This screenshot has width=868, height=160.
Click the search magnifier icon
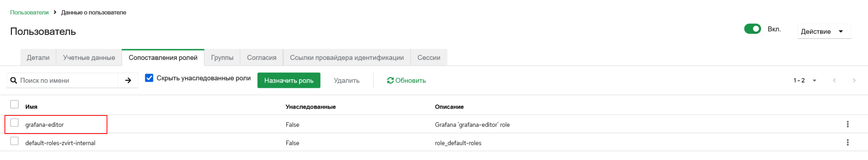pos(14,80)
